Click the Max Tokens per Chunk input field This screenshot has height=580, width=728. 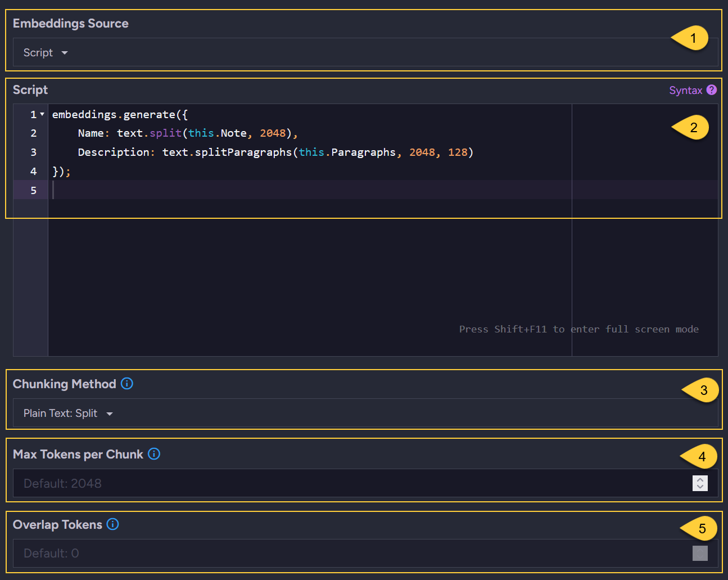pyautogui.click(x=337, y=483)
